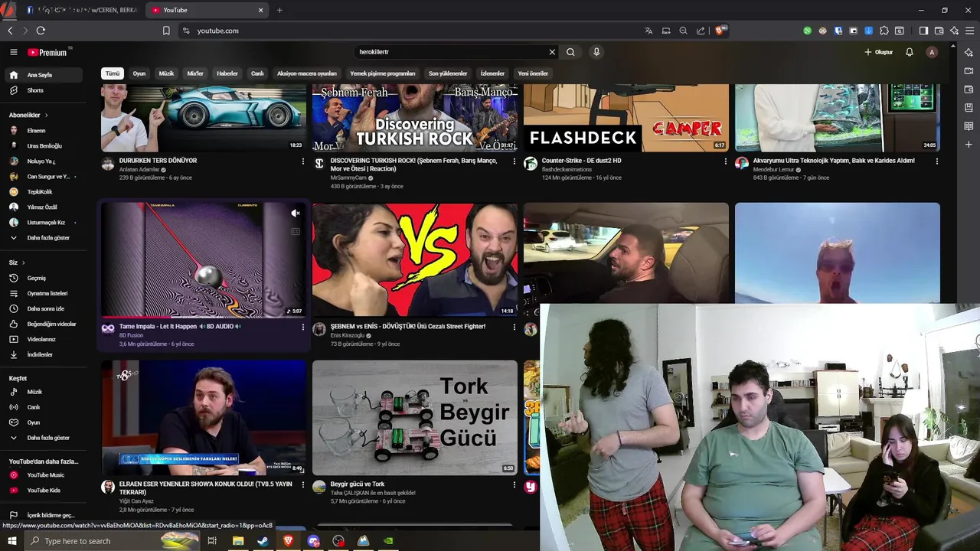Screen dimensions: 980x551
Task: Open Oynatma listeleri playlists
Action: 44,293
